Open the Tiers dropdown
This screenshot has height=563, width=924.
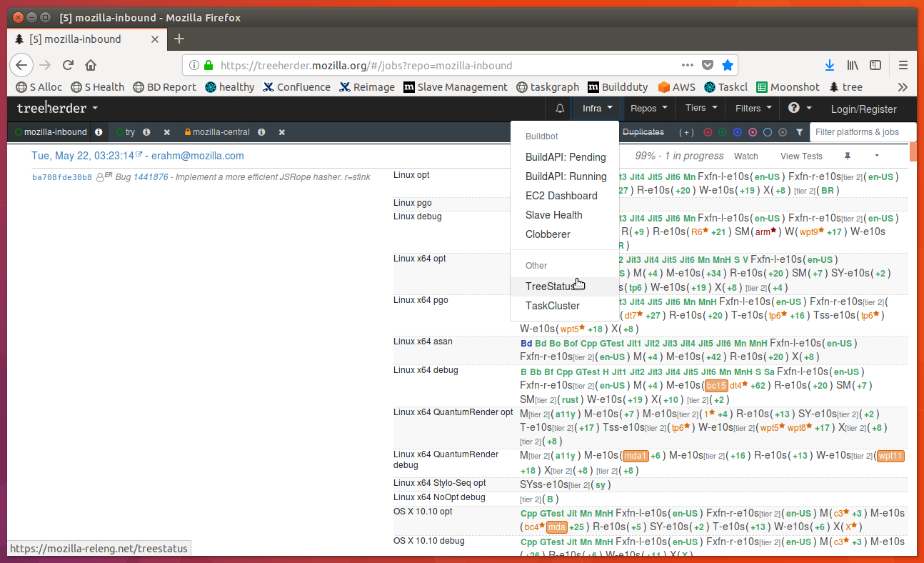[700, 109]
